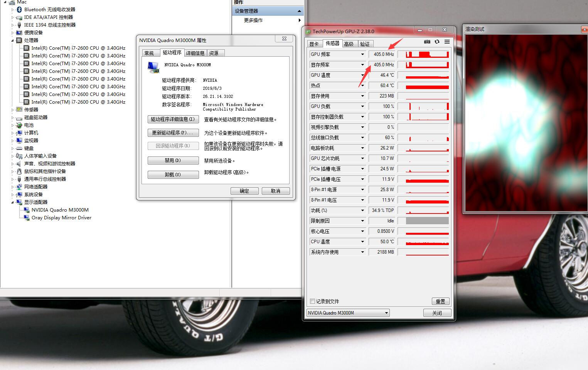This screenshot has width=588, height=370.
Task: Click the 驱动程序详细信息 button
Action: [173, 119]
